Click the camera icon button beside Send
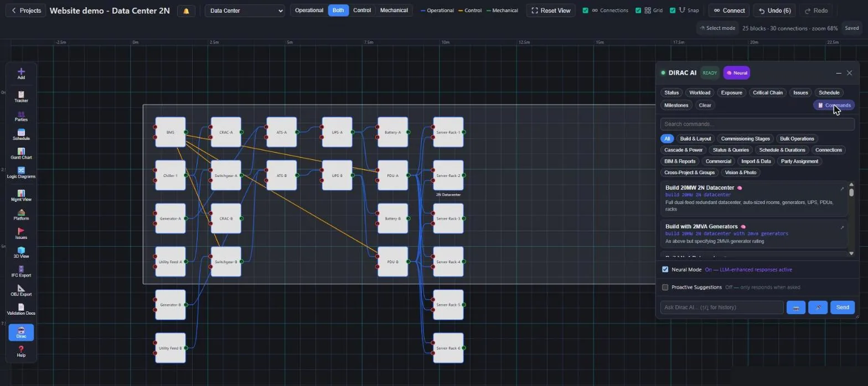 pos(796,307)
